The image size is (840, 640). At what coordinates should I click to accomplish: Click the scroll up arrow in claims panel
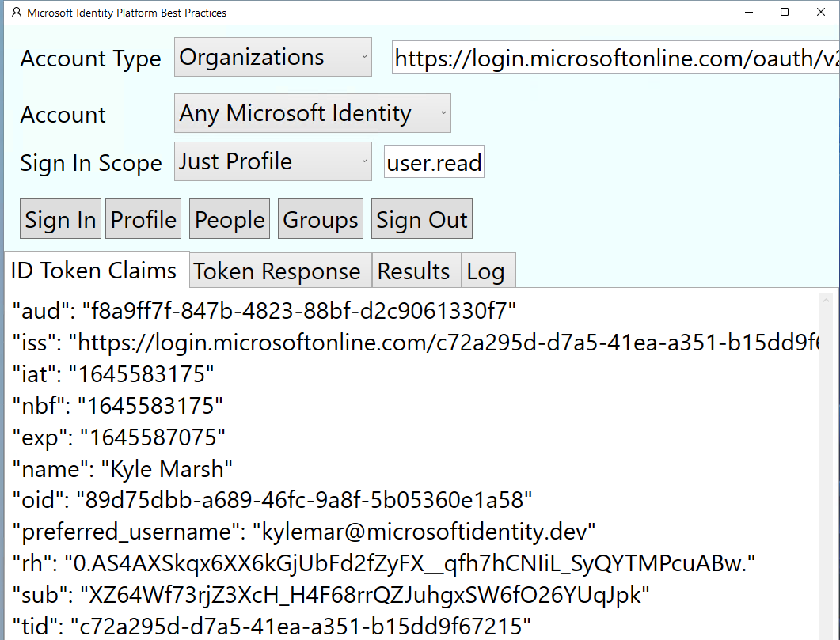(826, 301)
